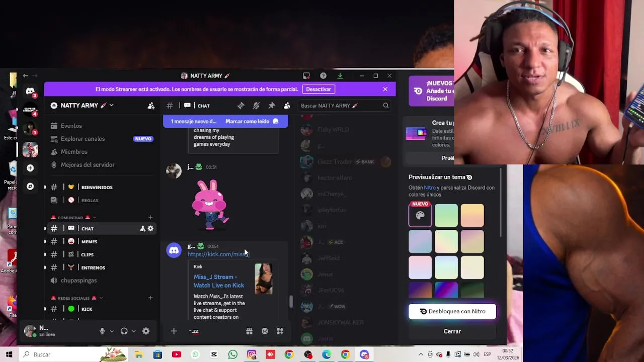
Task: Open headphones output options chevron
Action: tap(133, 331)
